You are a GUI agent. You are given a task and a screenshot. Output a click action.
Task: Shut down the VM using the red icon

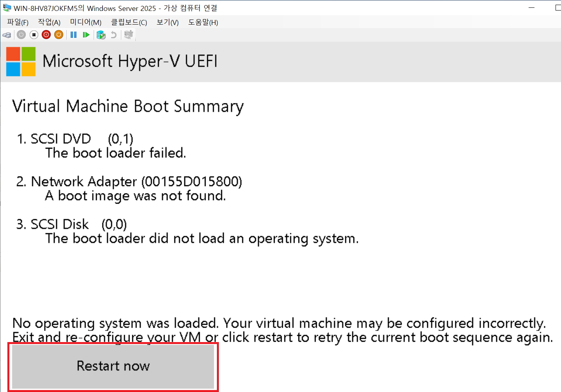[x=46, y=35]
